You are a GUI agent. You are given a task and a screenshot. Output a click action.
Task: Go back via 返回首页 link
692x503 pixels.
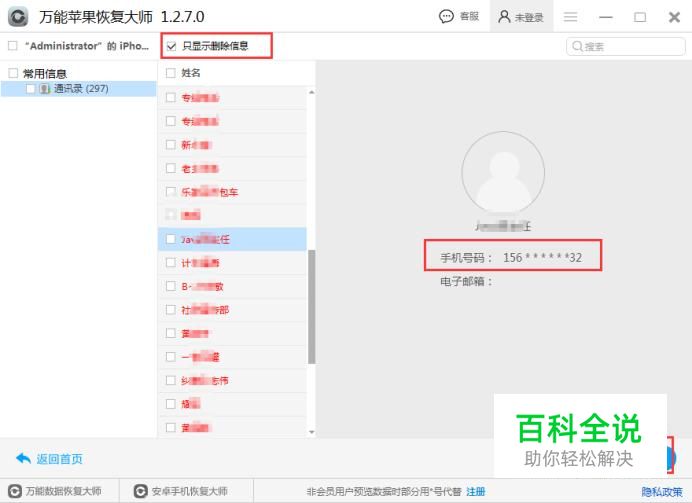tap(59, 459)
